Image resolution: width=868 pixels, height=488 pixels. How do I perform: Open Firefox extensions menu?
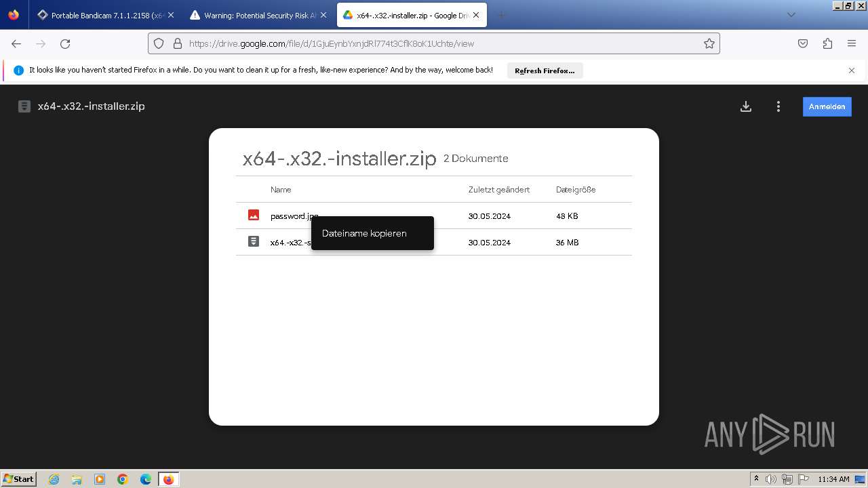point(827,43)
